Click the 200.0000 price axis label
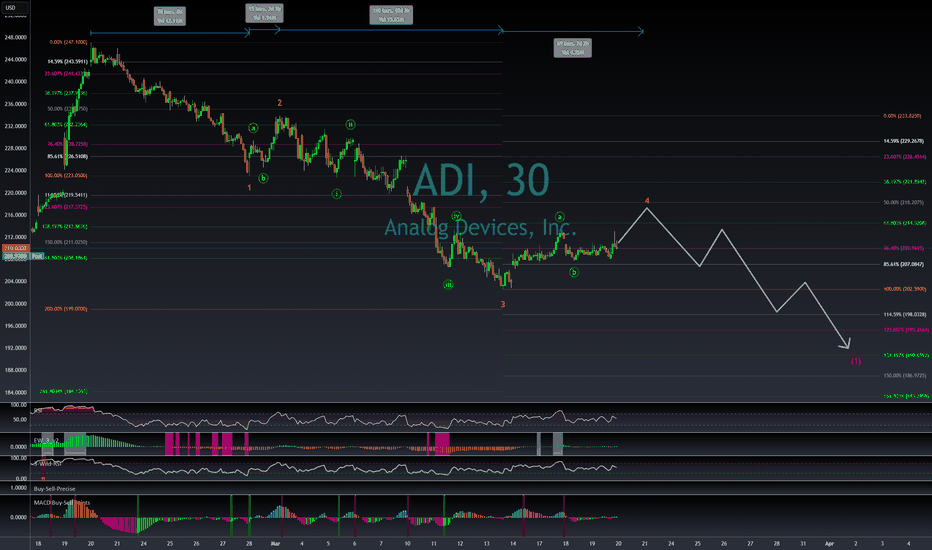The width and height of the screenshot is (932, 550). 15,303
